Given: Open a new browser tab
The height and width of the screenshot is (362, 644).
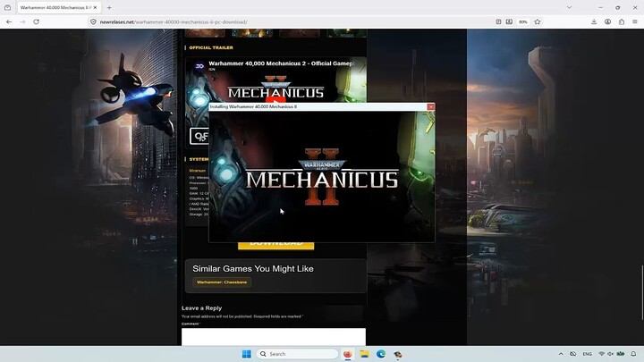Looking at the screenshot, I should (x=109, y=7).
